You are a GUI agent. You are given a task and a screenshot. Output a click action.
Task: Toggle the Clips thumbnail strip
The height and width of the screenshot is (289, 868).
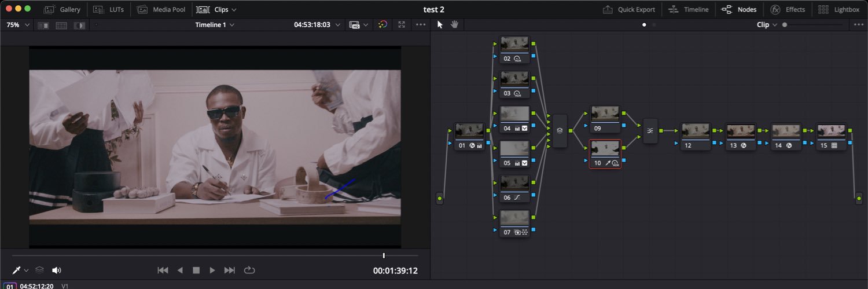pos(212,9)
